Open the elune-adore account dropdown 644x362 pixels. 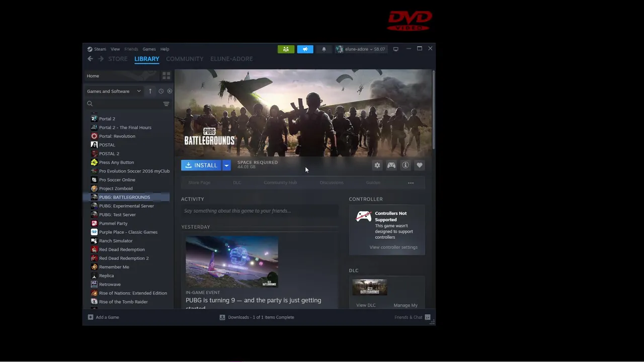click(x=360, y=49)
